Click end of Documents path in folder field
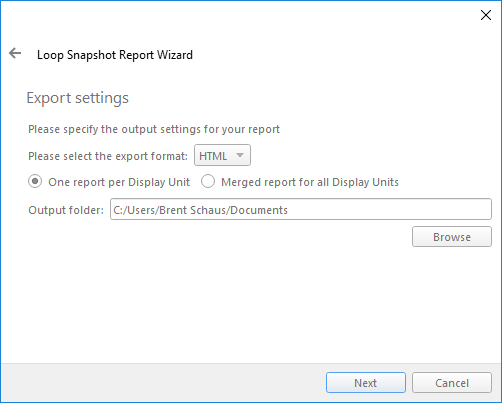The height and width of the screenshot is (403, 502). pyautogui.click(x=288, y=210)
